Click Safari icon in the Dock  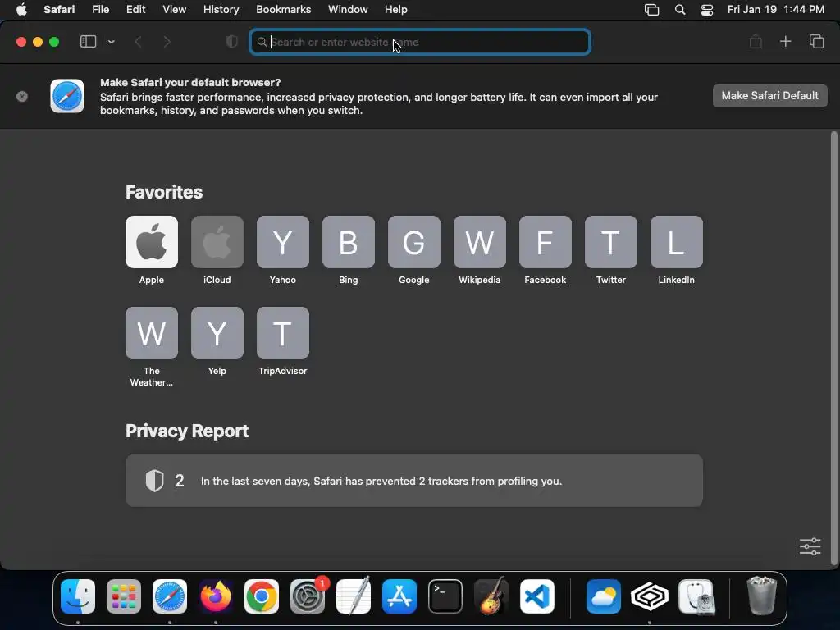click(170, 596)
